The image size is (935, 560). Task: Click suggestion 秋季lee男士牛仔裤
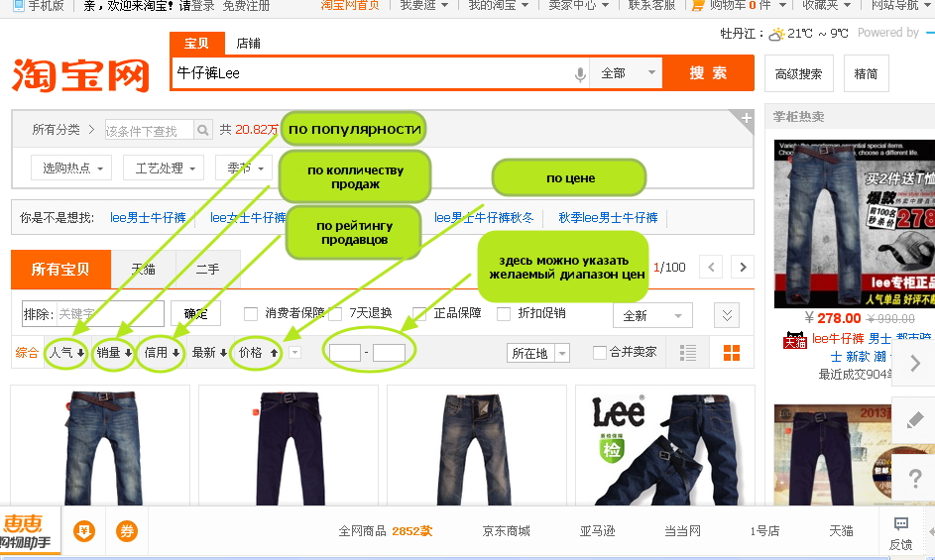coord(608,218)
